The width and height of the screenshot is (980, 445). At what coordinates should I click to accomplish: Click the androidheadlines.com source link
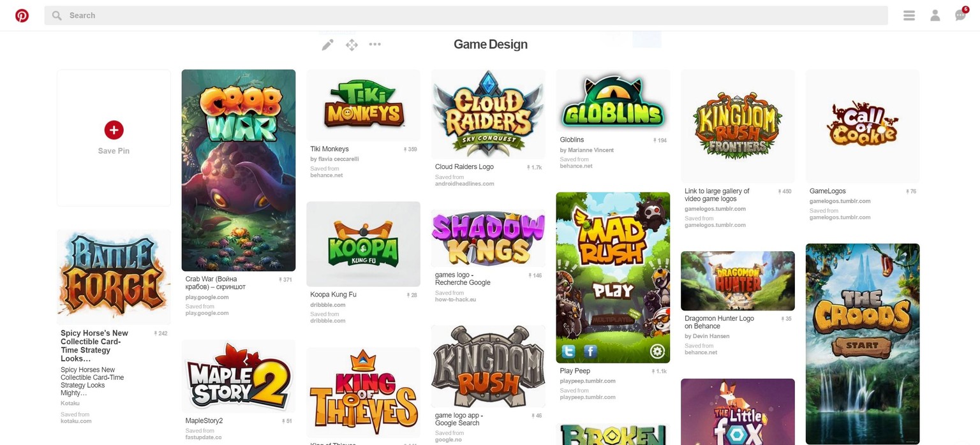tap(464, 184)
